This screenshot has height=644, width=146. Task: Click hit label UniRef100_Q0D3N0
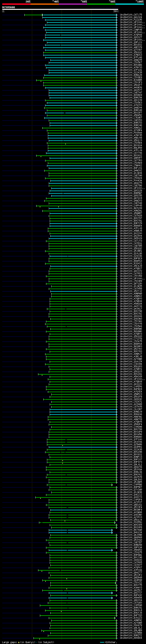131,514
